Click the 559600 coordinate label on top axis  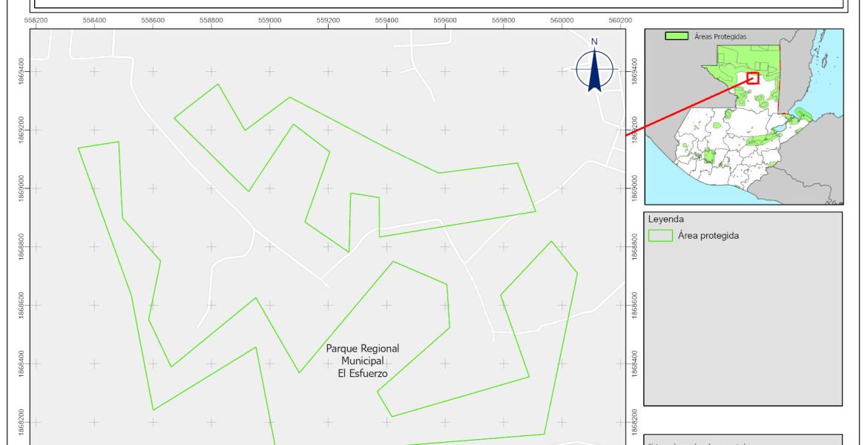tap(445, 21)
